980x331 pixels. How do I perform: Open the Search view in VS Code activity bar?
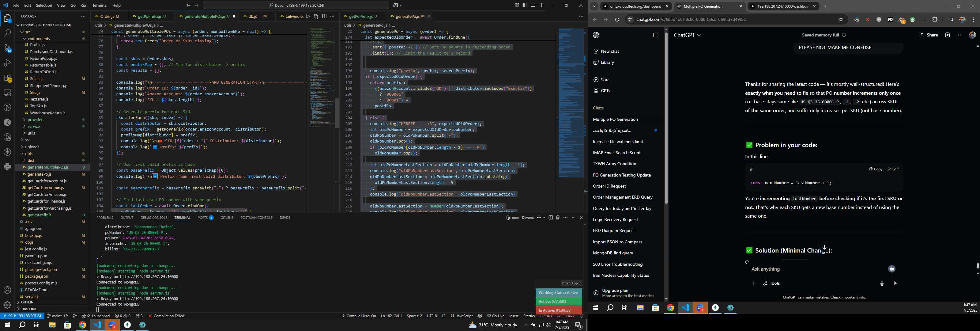pyautogui.click(x=7, y=33)
